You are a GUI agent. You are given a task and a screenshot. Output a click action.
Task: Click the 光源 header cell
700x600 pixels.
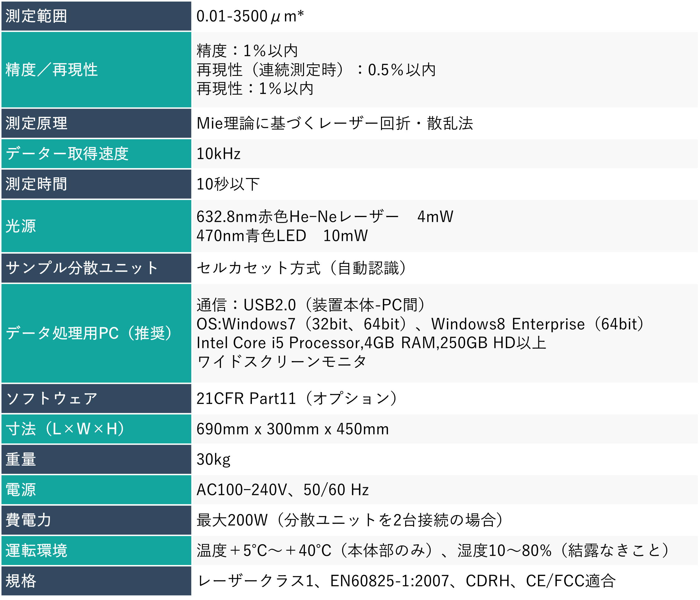[21, 226]
